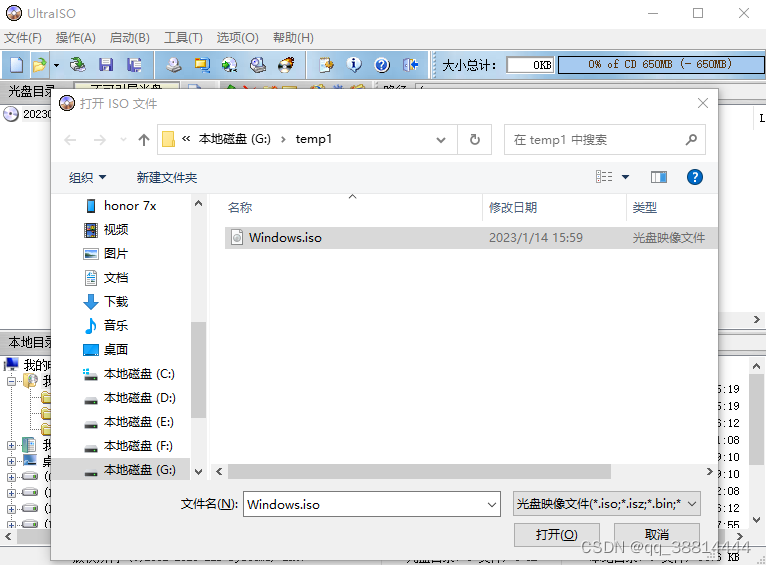Open the 工具(T) menu
This screenshot has height=565, width=766.
183,38
